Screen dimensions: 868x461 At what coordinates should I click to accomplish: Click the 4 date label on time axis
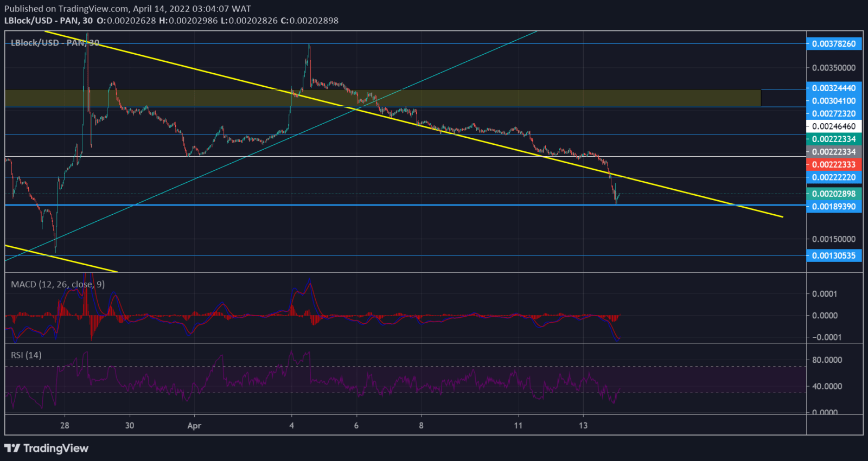pyautogui.click(x=292, y=425)
